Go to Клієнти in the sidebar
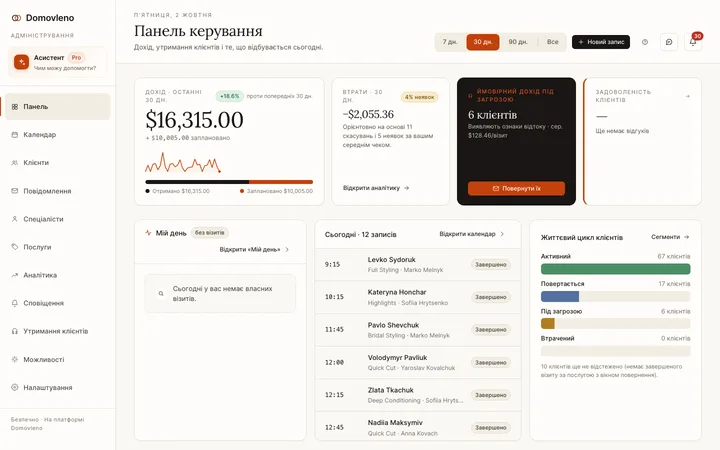 click(58, 163)
